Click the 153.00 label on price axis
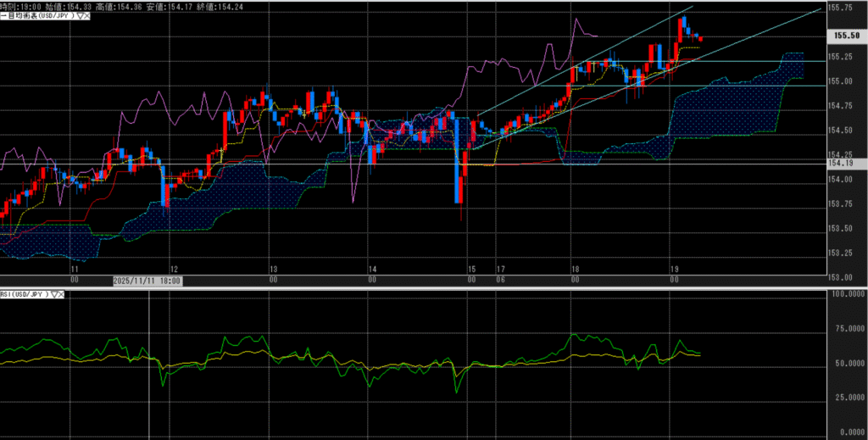The height and width of the screenshot is (440, 868). [840, 277]
